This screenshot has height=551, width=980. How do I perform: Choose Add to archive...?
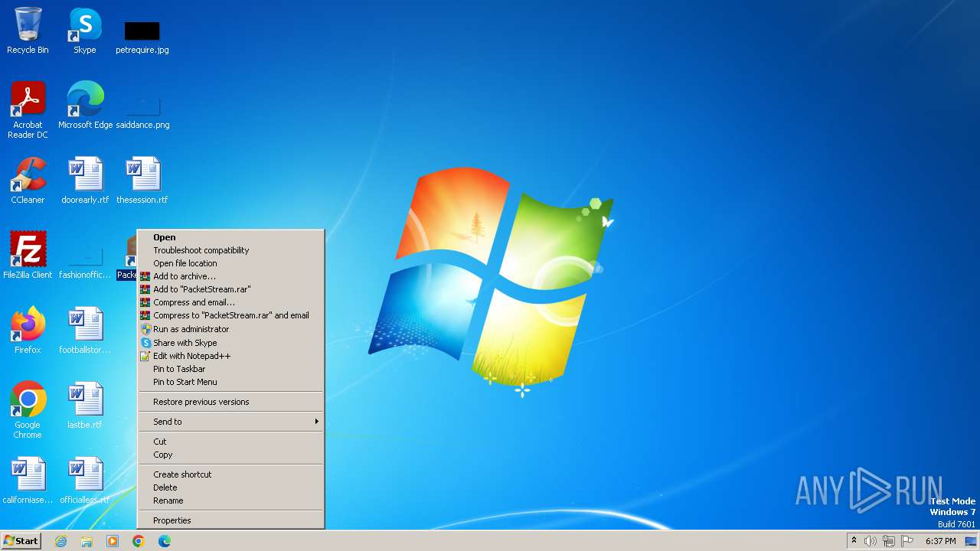point(230,276)
